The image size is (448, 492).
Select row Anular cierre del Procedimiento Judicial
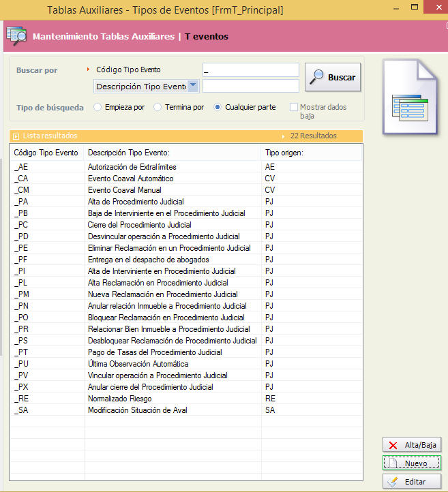pyautogui.click(x=186, y=387)
